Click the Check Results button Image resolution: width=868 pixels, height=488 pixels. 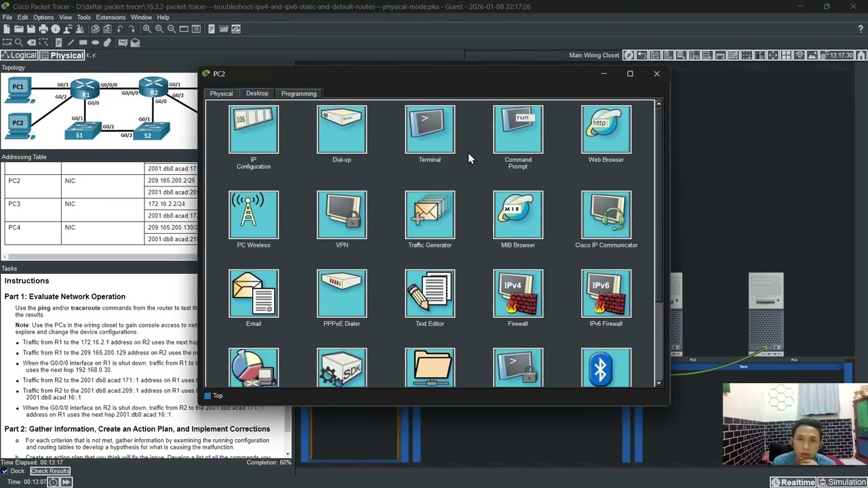(50, 471)
